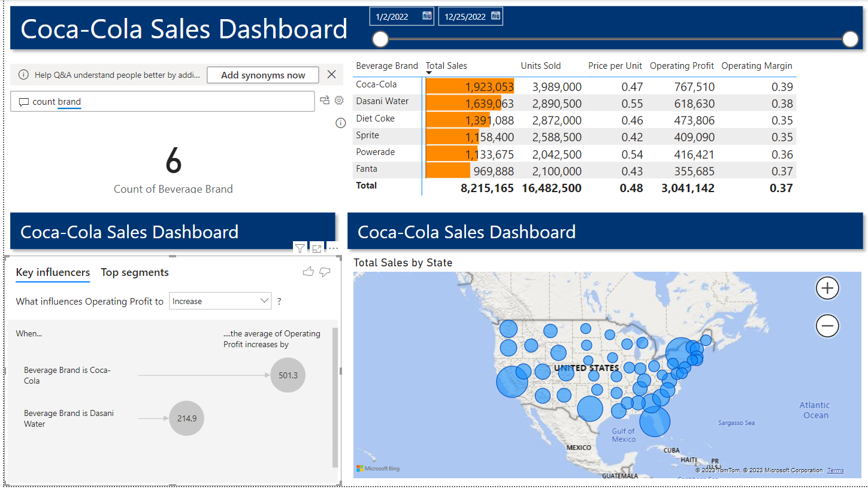Open the end date calendar picker icon
The width and height of the screenshot is (868, 489).
[x=495, y=16]
